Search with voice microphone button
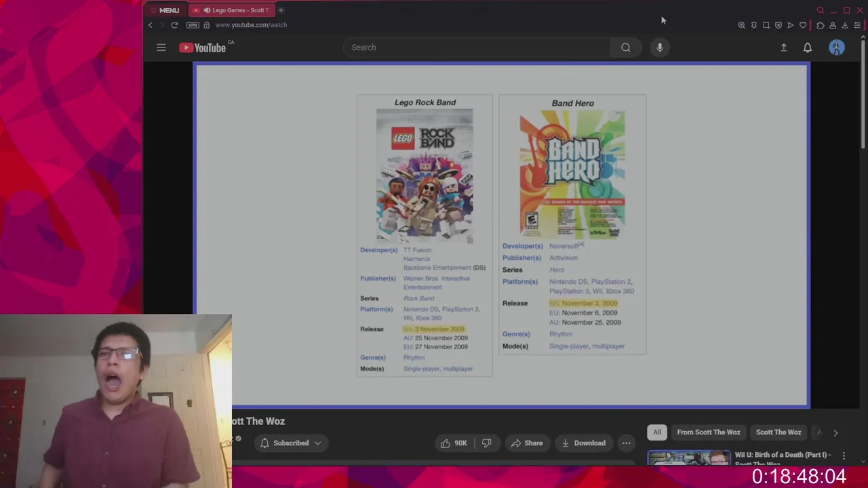Viewport: 868px width, 488px height. pyautogui.click(x=660, y=47)
